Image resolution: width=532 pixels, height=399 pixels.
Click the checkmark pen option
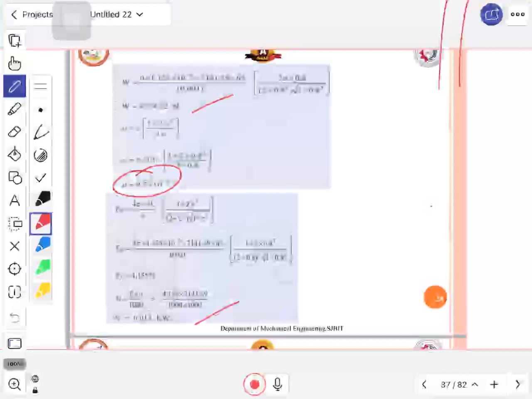[x=40, y=178]
